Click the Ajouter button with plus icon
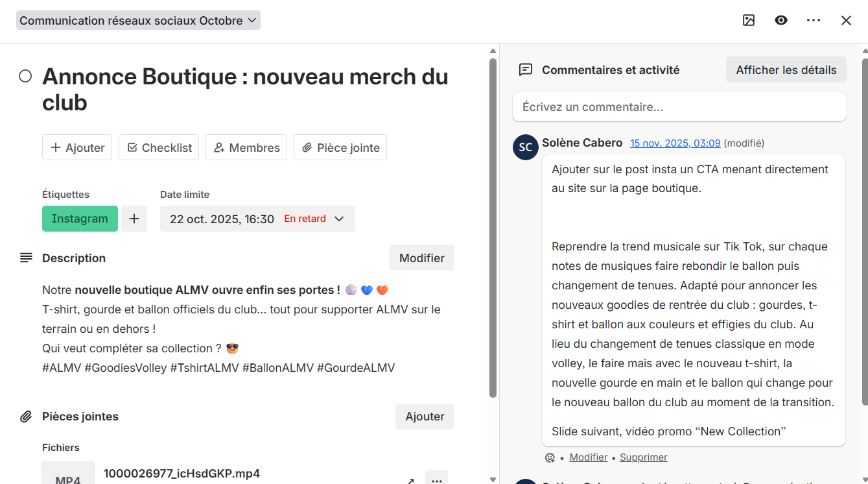 tap(77, 147)
